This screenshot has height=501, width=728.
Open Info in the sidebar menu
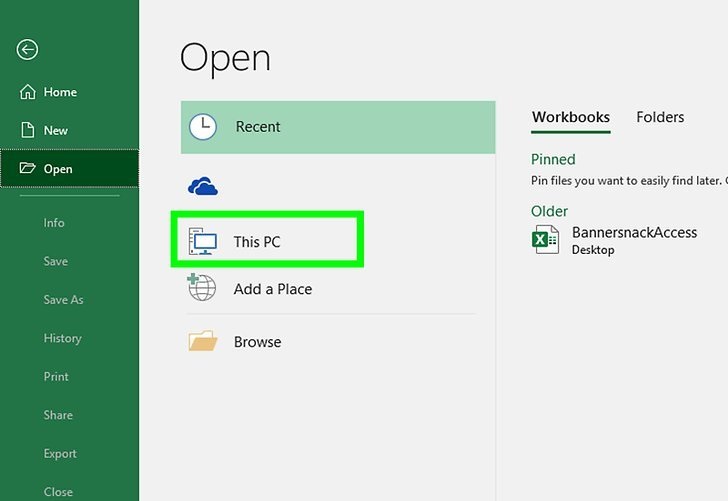54,223
